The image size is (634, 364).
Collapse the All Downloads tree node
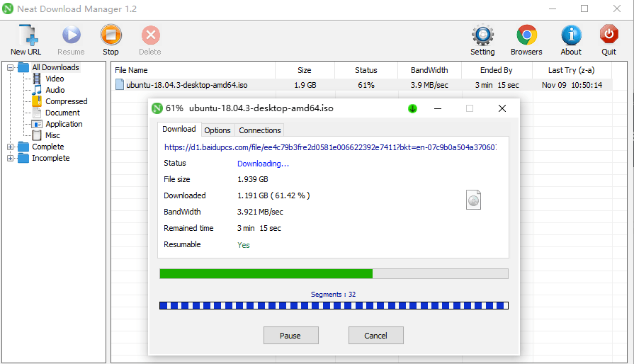click(x=10, y=67)
